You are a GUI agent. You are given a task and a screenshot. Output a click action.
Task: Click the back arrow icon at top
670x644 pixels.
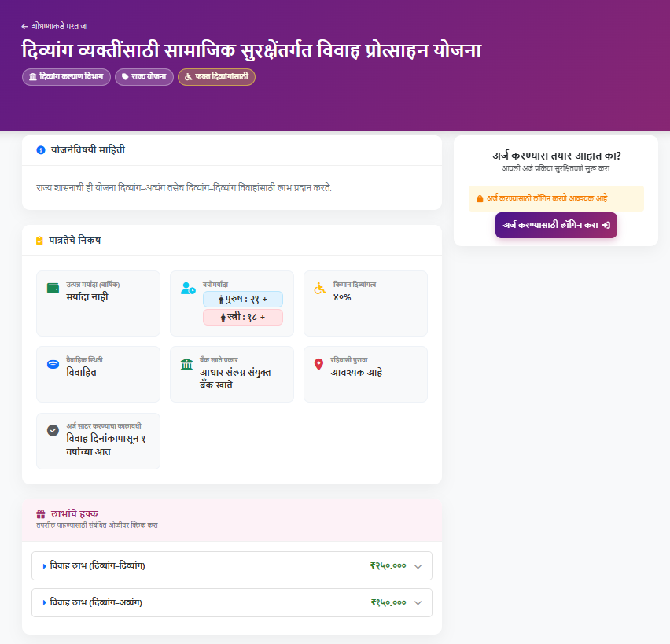[x=25, y=26]
